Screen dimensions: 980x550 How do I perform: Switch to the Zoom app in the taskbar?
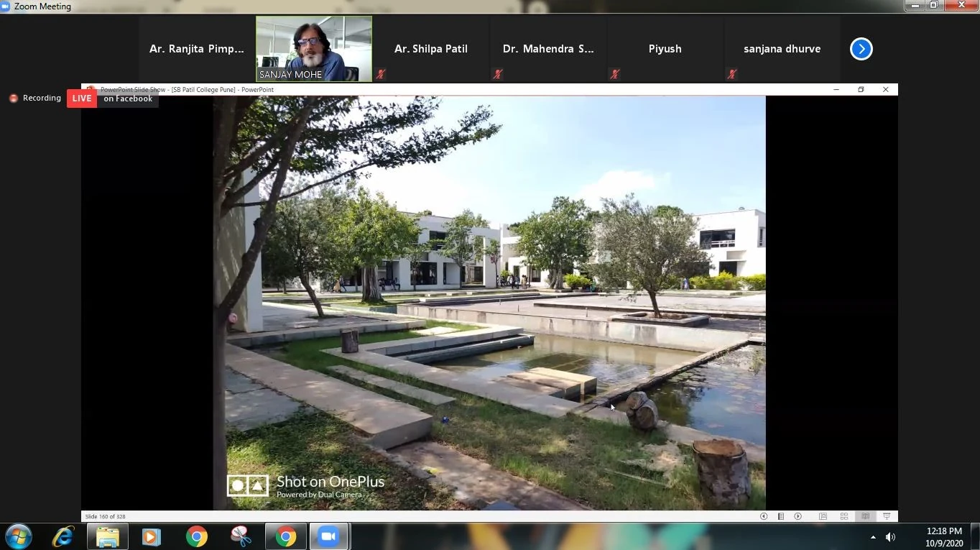[x=329, y=536]
